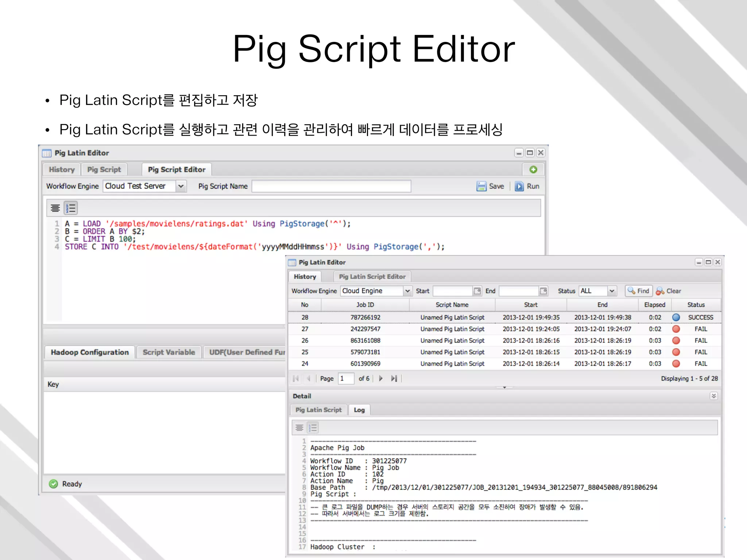Toggle line numbers in Log viewer
Screen dimensions: 747x560
(313, 427)
